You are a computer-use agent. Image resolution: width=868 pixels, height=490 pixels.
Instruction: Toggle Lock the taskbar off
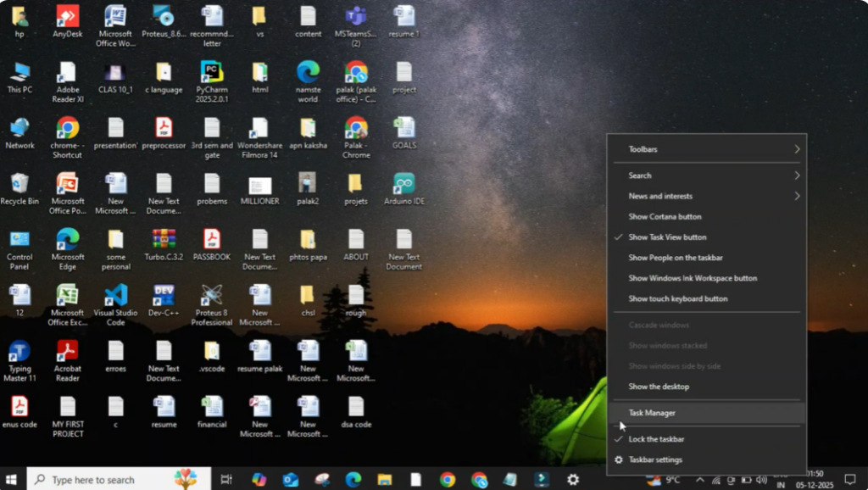coord(656,439)
